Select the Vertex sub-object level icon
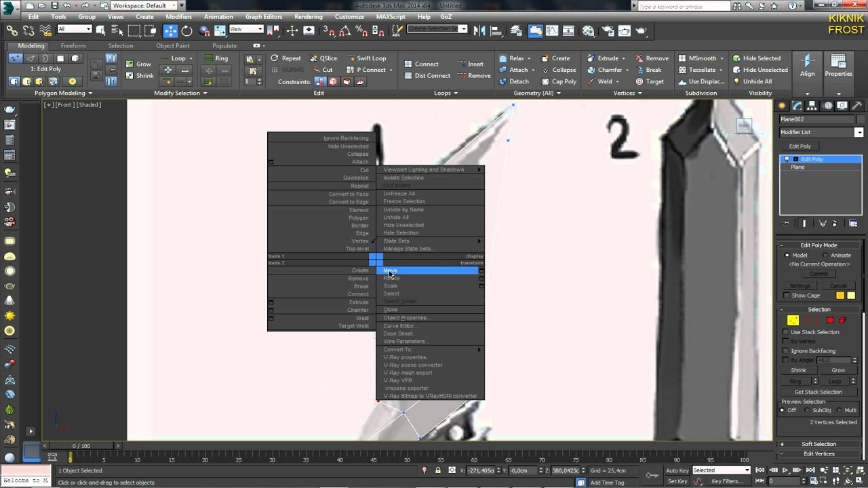Image resolution: width=868 pixels, height=488 pixels. coord(793,320)
